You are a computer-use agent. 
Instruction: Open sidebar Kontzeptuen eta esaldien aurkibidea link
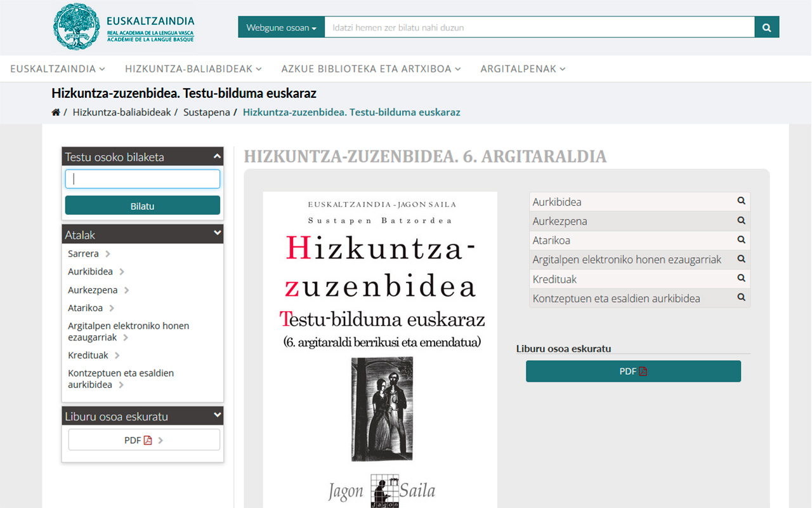click(x=121, y=378)
